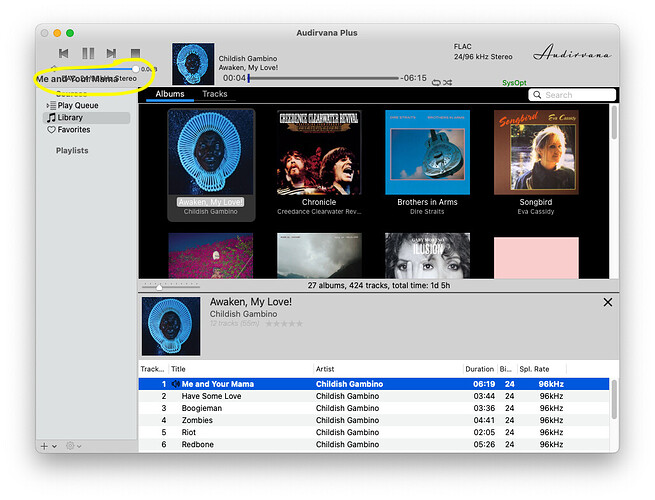Click the Search field
Viewport: 655px width, 500px height.
572,95
